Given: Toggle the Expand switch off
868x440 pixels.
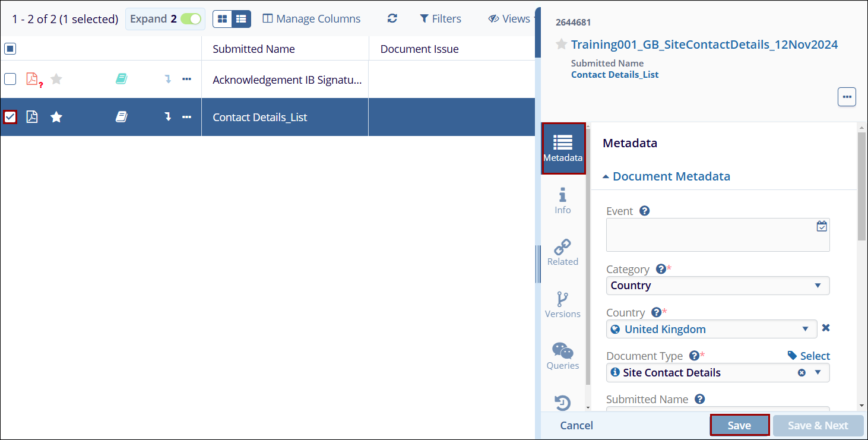Looking at the screenshot, I should coord(191,19).
